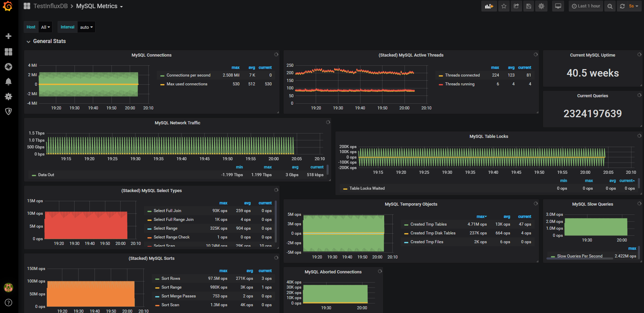Open the Server Admin shield icon
The width and height of the screenshot is (644, 313).
8,111
